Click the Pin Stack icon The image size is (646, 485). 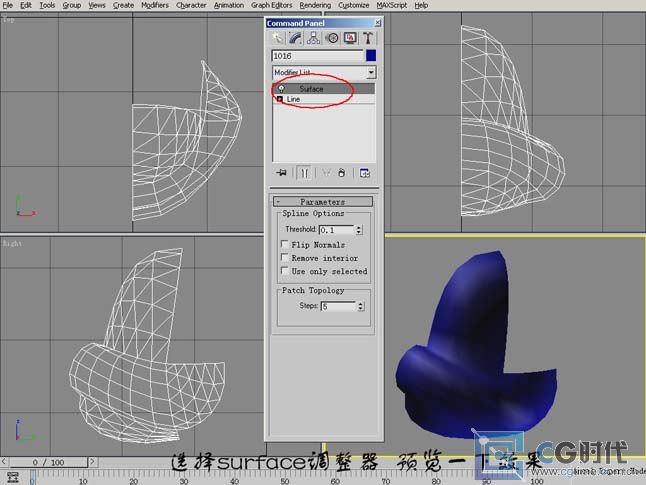281,173
